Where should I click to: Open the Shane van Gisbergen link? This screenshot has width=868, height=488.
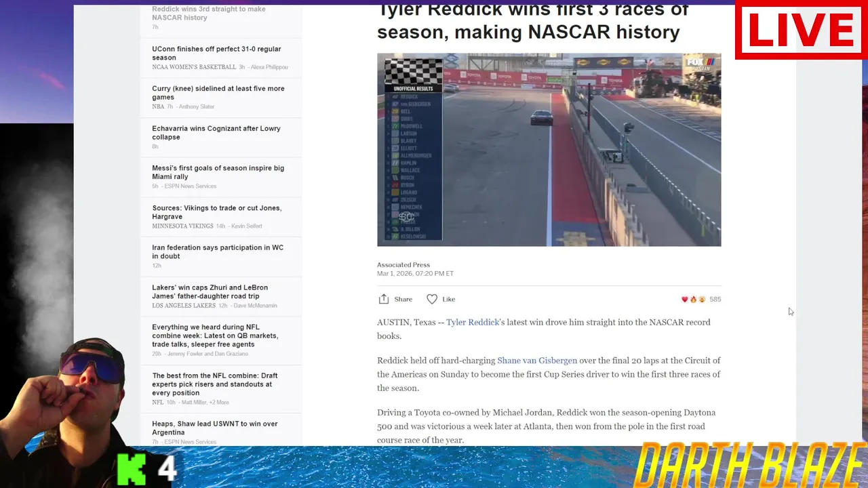point(537,361)
